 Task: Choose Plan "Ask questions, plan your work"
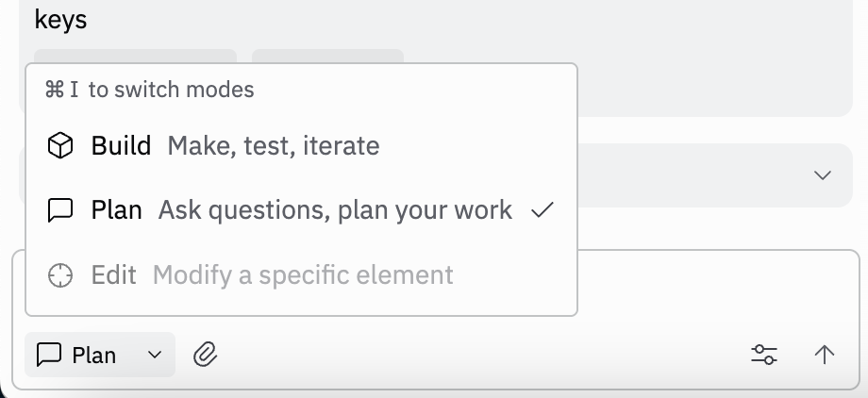coord(335,210)
